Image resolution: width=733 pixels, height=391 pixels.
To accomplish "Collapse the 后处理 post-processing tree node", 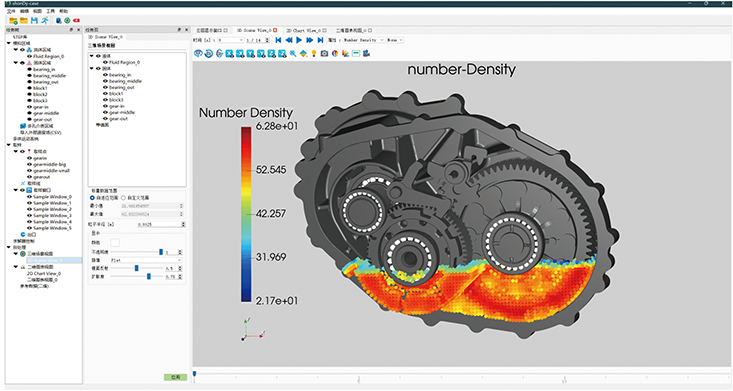I will coord(9,247).
